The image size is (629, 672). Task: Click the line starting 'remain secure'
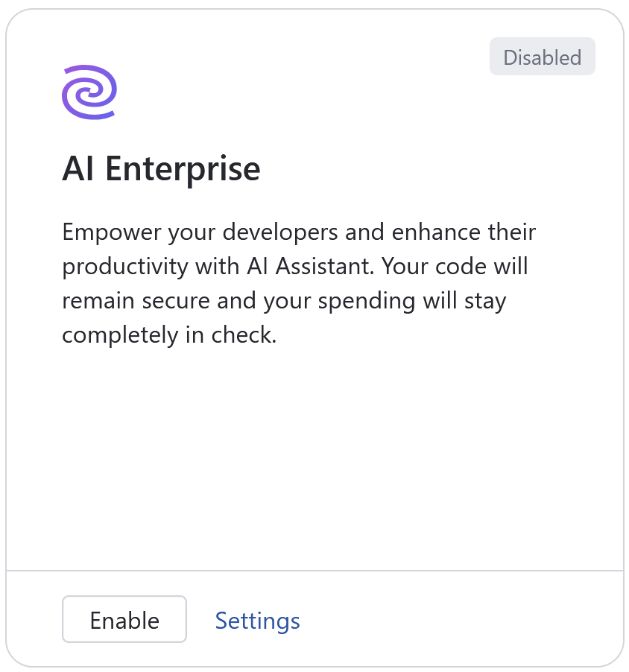[x=284, y=301]
